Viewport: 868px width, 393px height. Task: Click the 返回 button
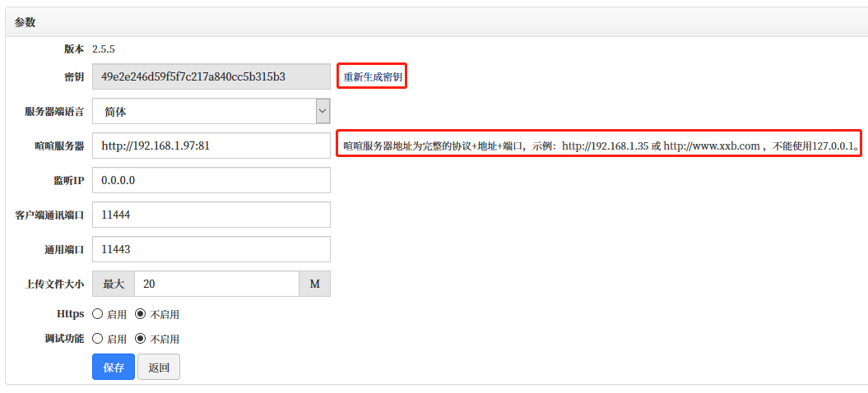pyautogui.click(x=158, y=368)
